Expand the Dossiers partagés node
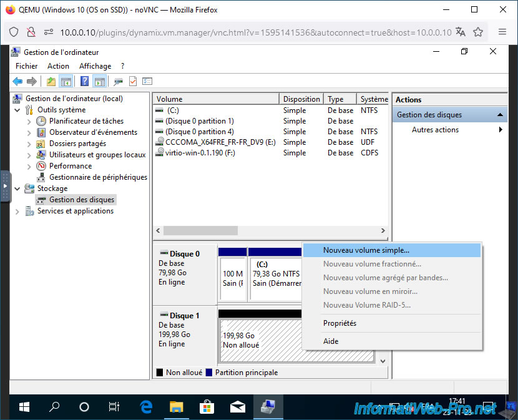Screen dimensions: 518x420 [29, 144]
